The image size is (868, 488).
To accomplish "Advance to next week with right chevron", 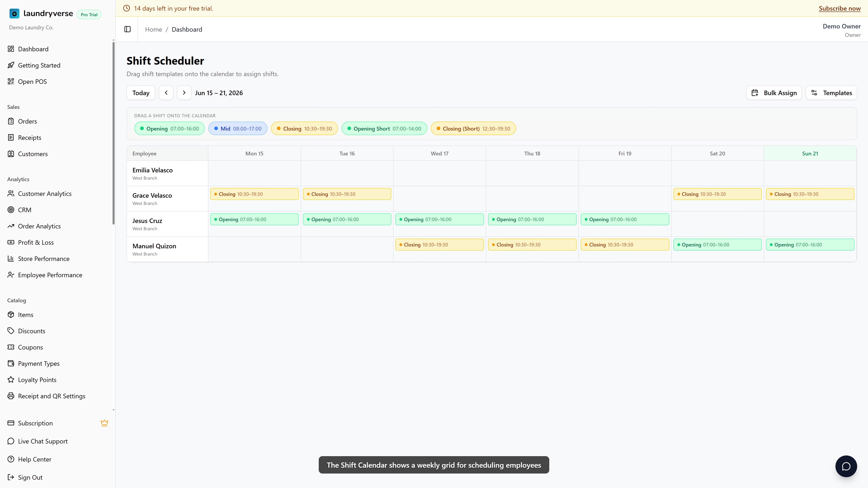I will (184, 93).
